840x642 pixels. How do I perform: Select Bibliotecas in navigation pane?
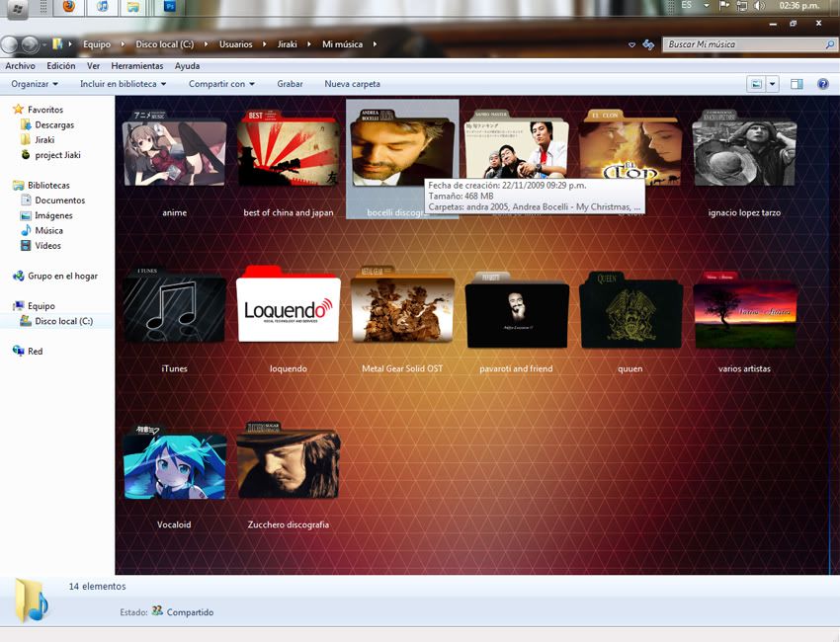click(x=48, y=186)
